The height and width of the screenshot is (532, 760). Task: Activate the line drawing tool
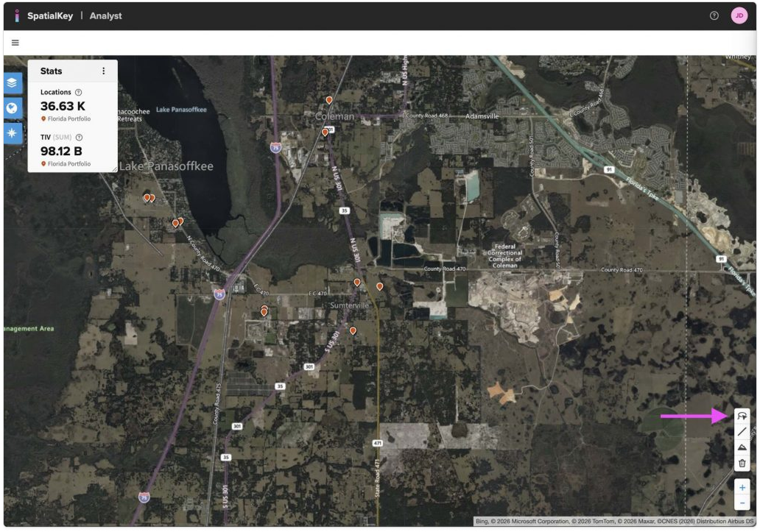pyautogui.click(x=742, y=432)
